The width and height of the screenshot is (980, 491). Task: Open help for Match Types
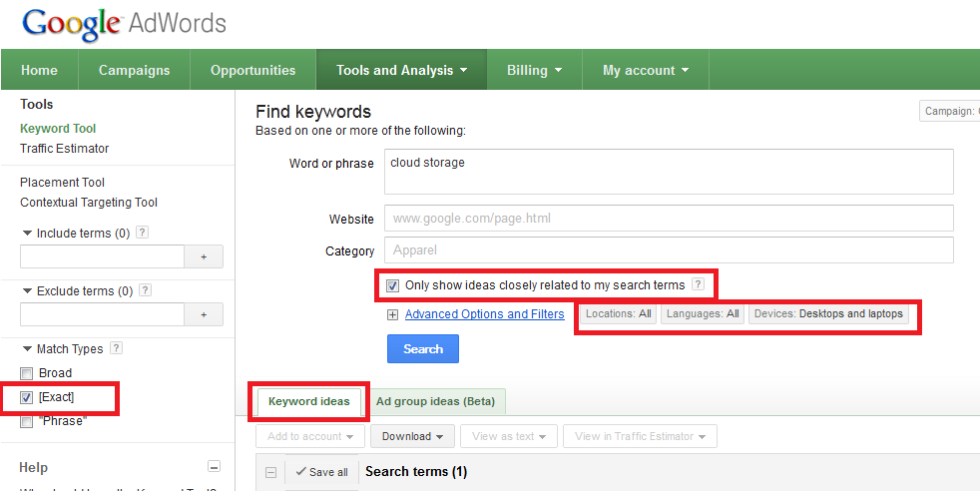coord(116,348)
